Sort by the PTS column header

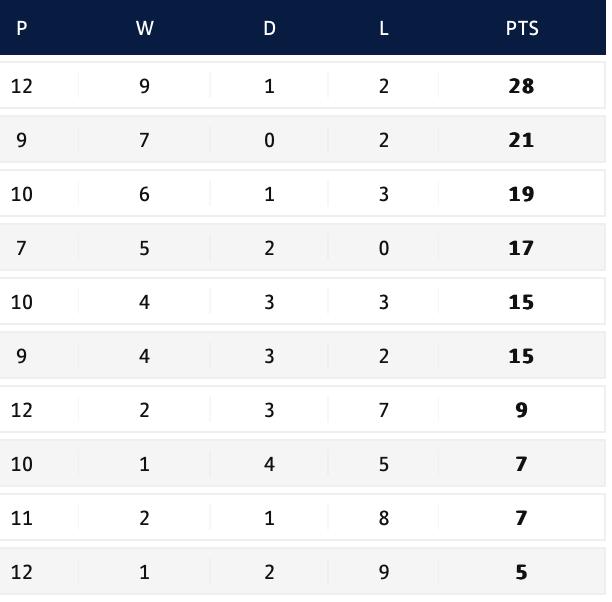tap(521, 28)
